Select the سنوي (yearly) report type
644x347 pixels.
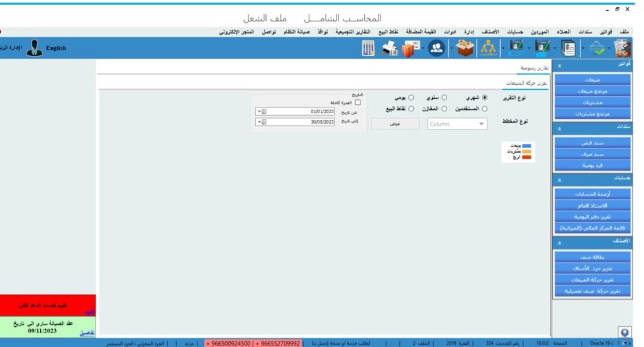coord(444,97)
